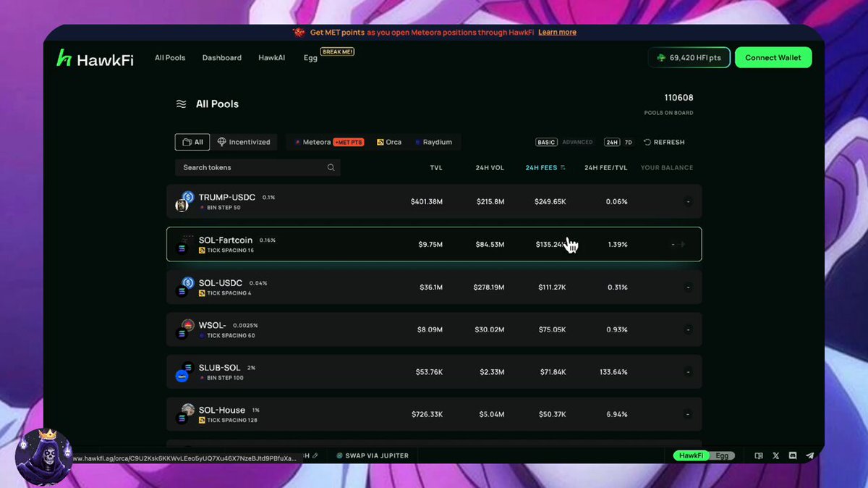Select the 24H timeframe
Screen dimensions: 868x488
pos(612,142)
